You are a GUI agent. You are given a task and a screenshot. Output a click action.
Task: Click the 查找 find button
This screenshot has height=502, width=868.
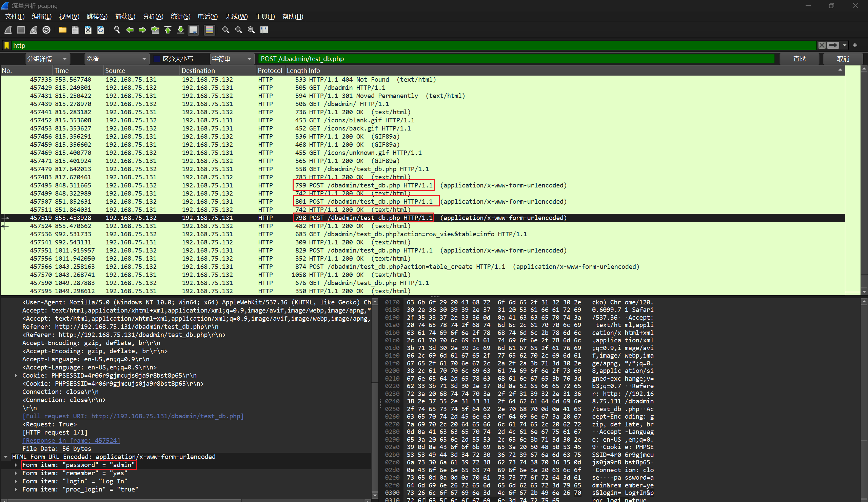point(799,59)
